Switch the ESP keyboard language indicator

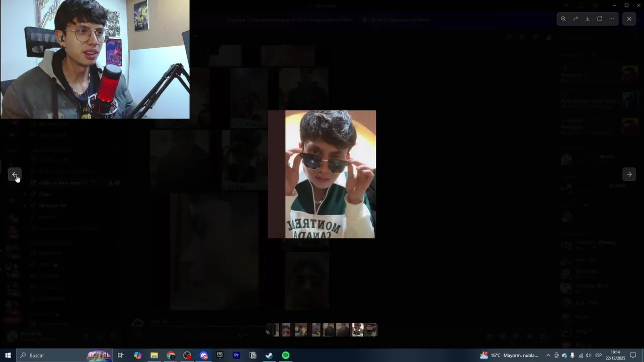(599, 355)
